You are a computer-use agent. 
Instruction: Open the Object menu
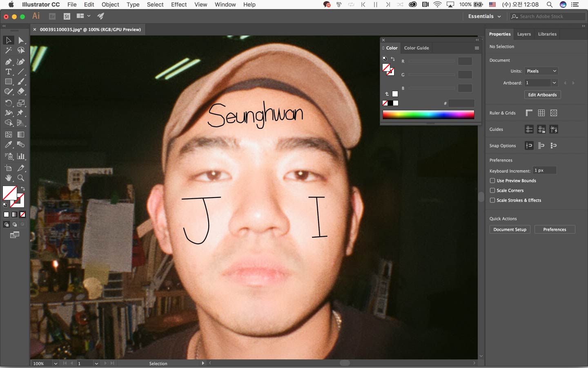click(x=110, y=4)
